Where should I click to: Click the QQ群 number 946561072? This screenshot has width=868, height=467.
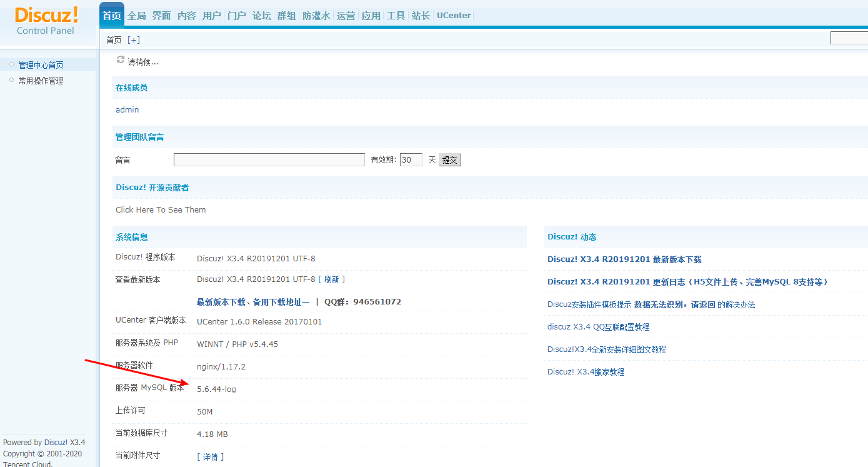[377, 302]
